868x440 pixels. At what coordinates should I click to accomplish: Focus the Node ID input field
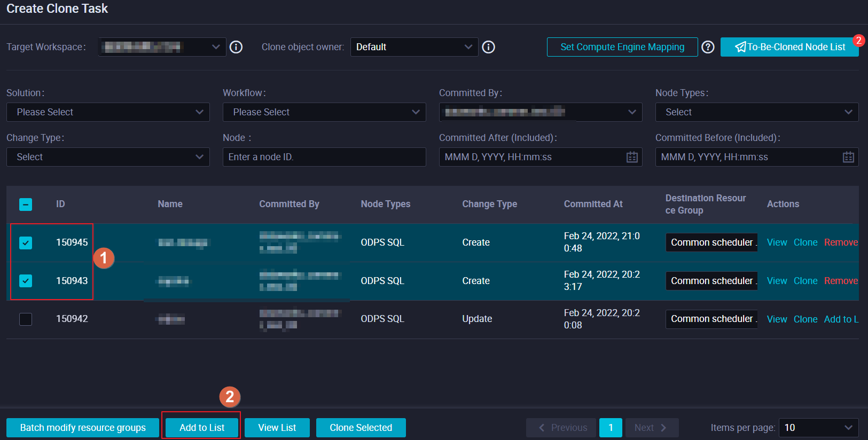click(x=324, y=157)
